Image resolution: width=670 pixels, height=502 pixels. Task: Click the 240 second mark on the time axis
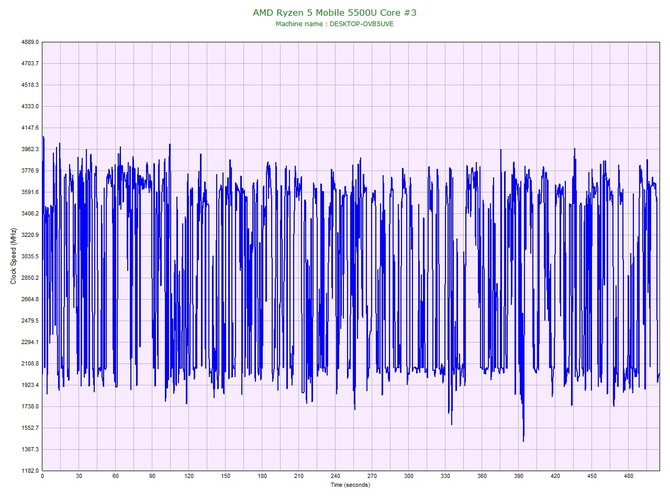pyautogui.click(x=335, y=477)
